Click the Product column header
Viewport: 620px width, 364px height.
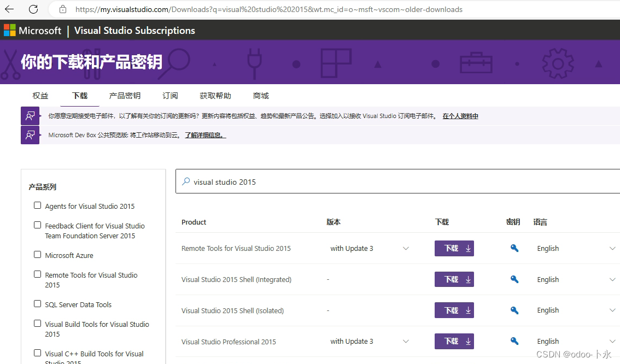pyautogui.click(x=194, y=222)
